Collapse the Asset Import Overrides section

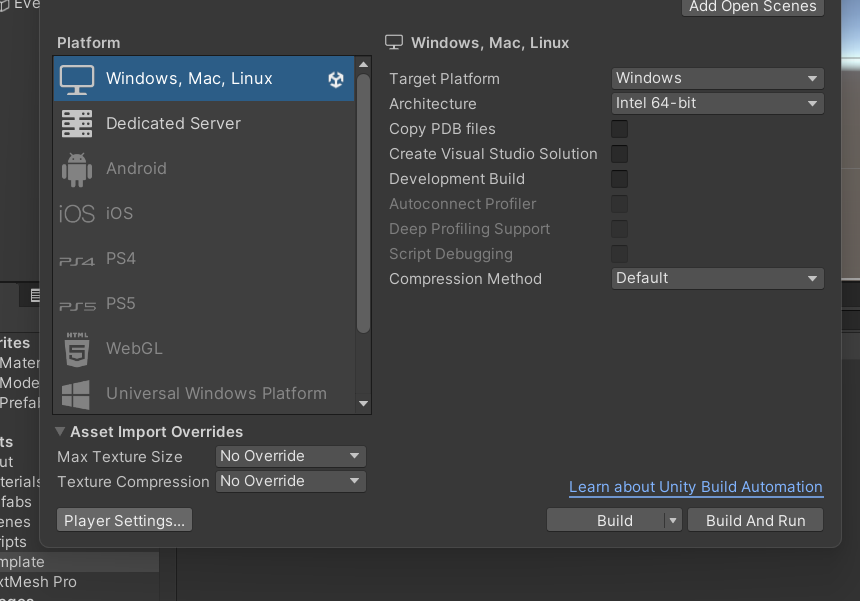[x=60, y=432]
